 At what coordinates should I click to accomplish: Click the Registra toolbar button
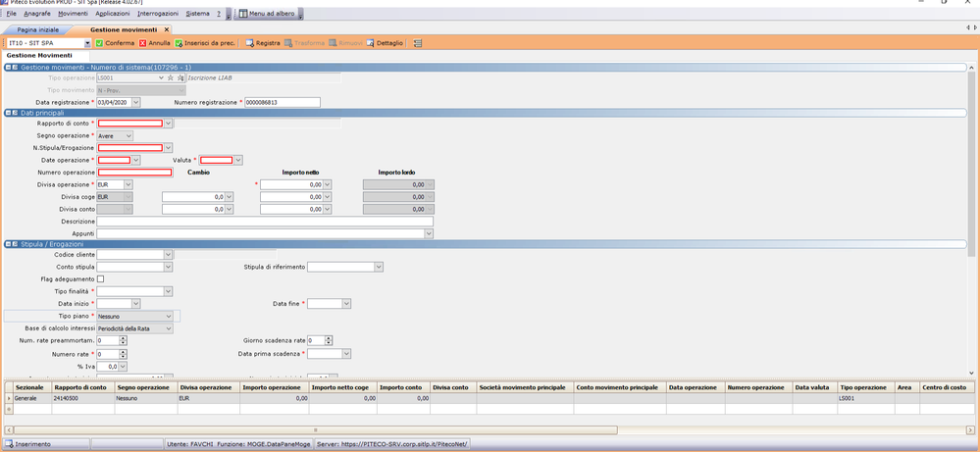(x=263, y=43)
